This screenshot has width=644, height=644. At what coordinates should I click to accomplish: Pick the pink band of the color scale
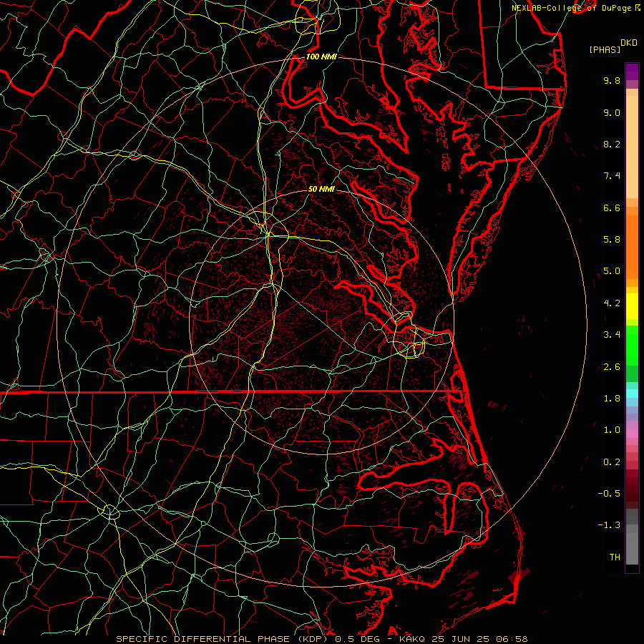pyautogui.click(x=632, y=434)
